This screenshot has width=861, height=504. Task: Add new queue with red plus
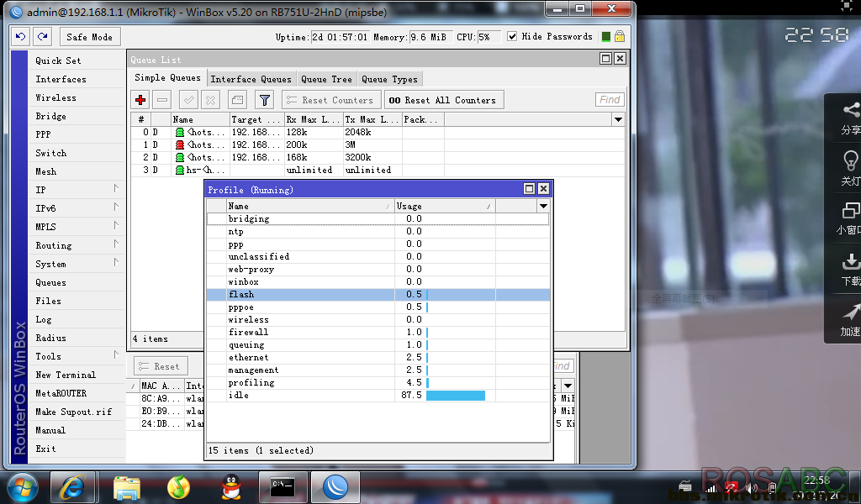pyautogui.click(x=140, y=100)
